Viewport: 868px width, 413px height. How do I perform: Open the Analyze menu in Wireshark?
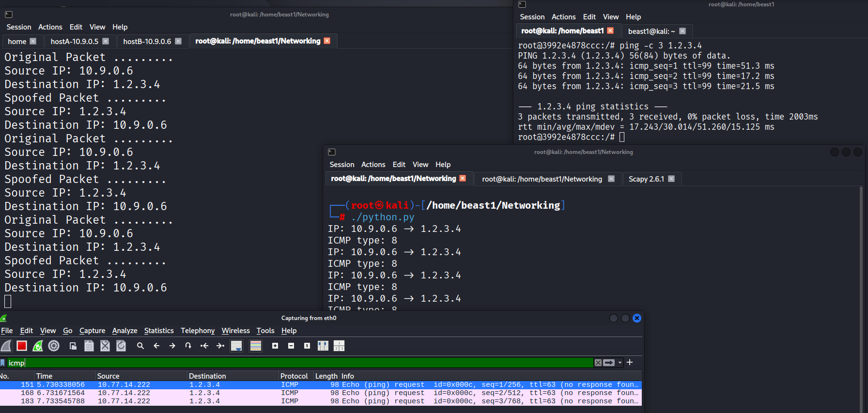(124, 331)
